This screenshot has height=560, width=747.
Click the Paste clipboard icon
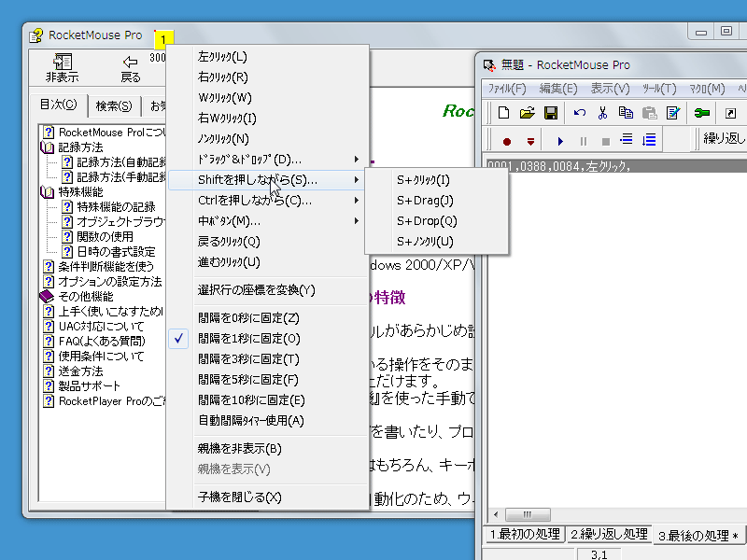(649, 113)
